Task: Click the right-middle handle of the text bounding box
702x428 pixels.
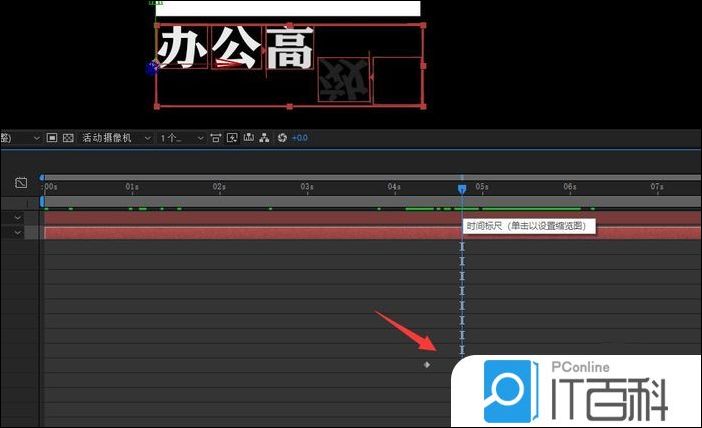Action: pos(424,66)
